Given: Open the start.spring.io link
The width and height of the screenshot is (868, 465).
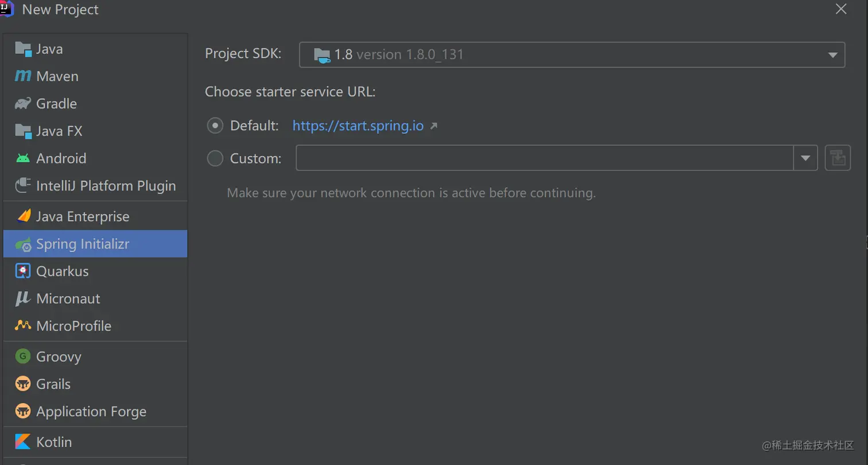Looking at the screenshot, I should tap(358, 126).
